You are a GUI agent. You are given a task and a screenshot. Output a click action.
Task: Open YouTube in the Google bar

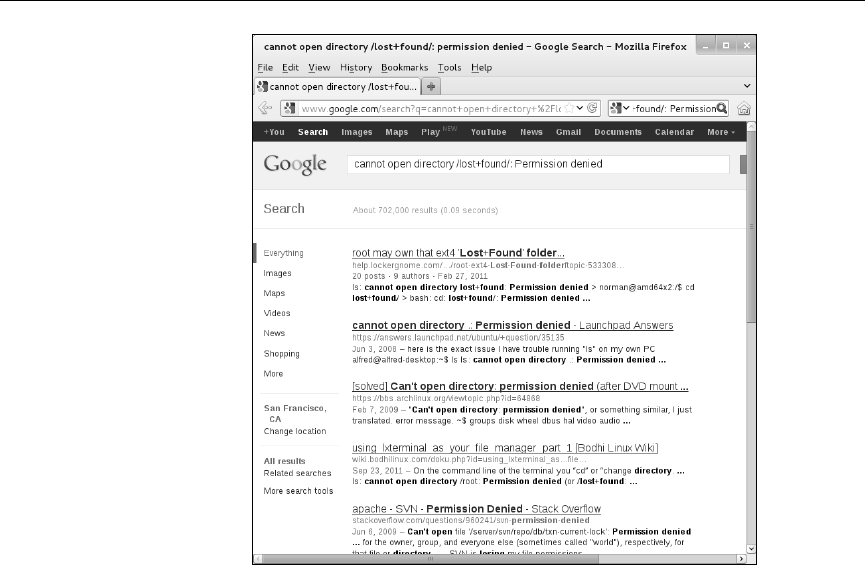pyautogui.click(x=489, y=132)
